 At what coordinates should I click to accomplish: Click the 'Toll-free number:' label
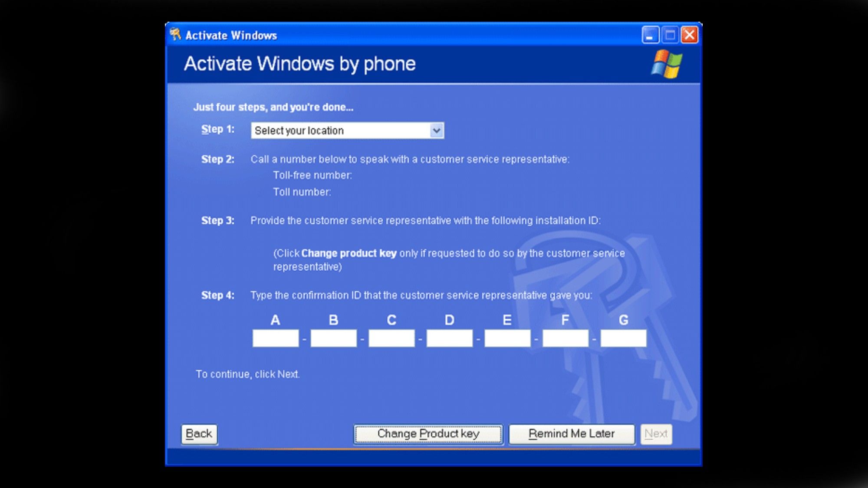click(312, 175)
